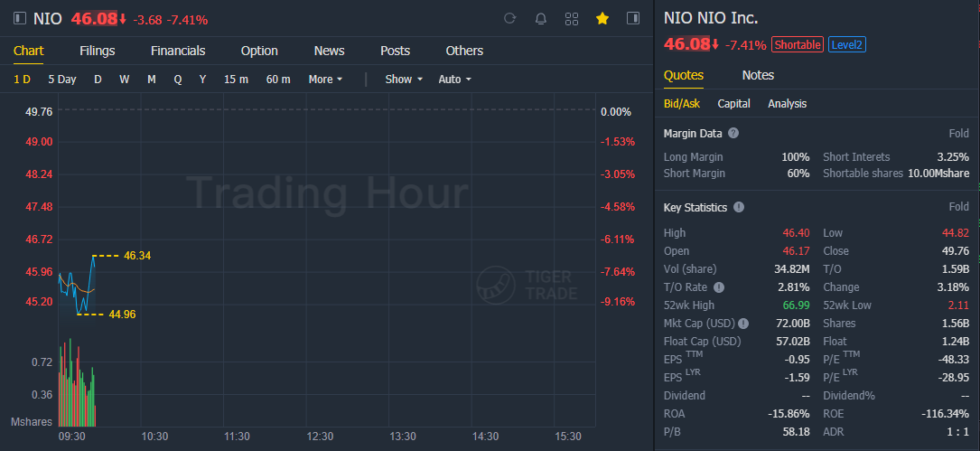Open the Posts tab
The image size is (980, 451).
pyautogui.click(x=395, y=51)
